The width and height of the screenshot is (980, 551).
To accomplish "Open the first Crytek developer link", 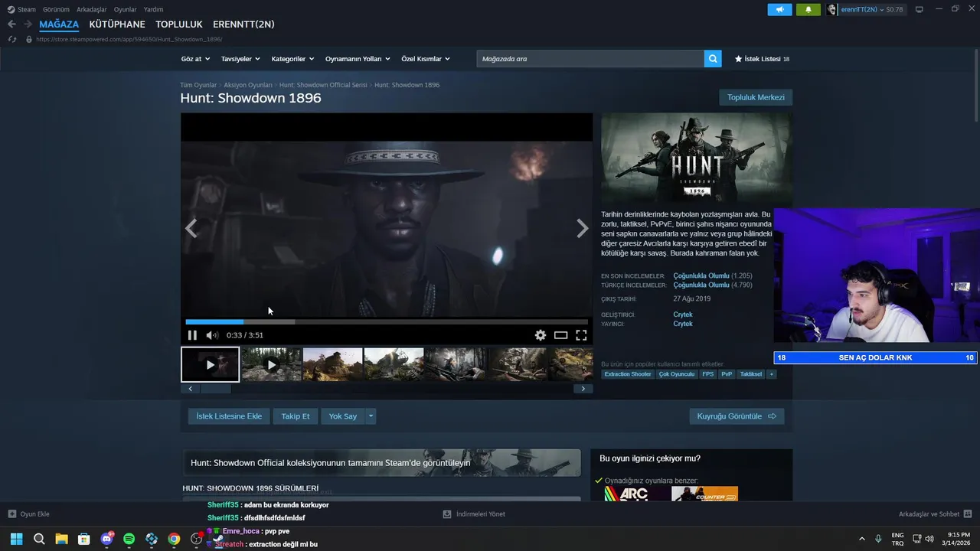I will 683,315.
